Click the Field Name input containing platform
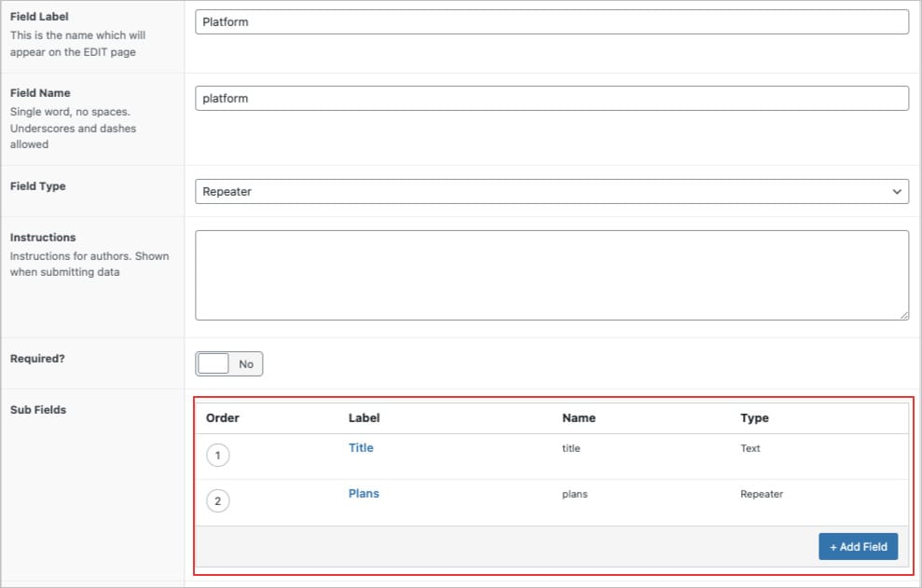Viewport: 922px width, 588px height. [552, 98]
